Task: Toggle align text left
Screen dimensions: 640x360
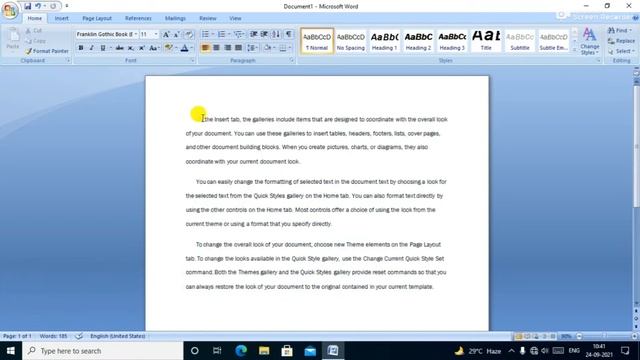Action: pos(205,48)
